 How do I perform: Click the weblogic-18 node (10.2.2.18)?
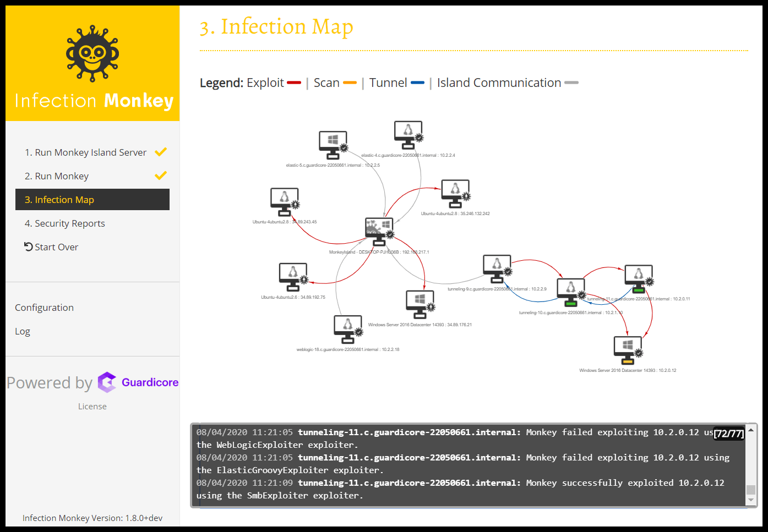[348, 330]
